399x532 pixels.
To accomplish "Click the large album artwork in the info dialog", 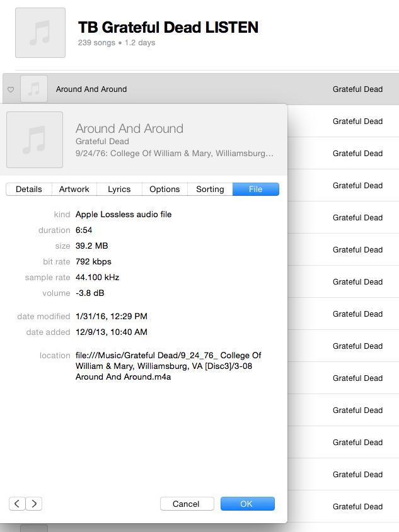I will point(35,140).
